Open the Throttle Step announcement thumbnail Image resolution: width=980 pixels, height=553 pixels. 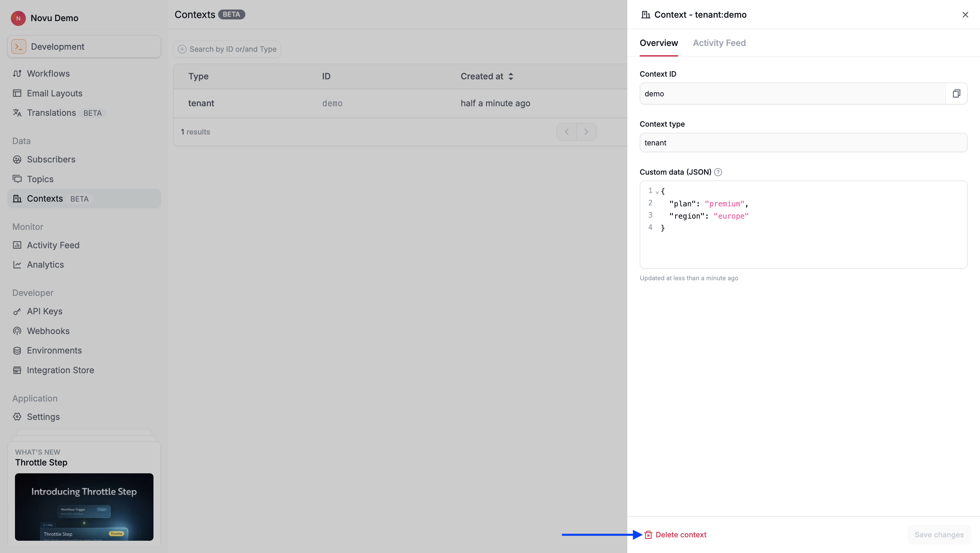(84, 507)
